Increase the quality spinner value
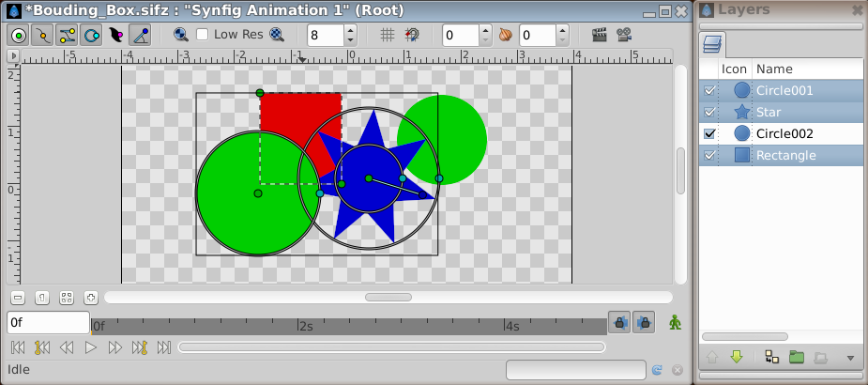The height and width of the screenshot is (385, 868). (x=350, y=30)
